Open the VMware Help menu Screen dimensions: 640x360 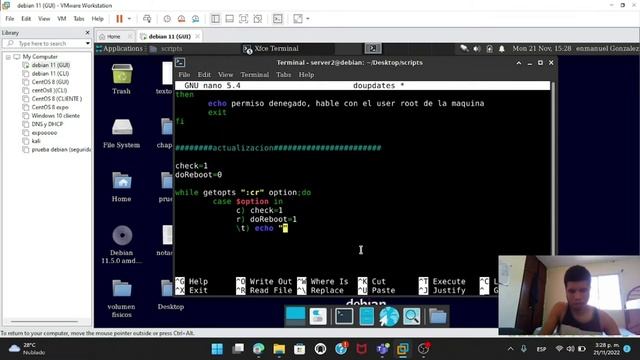[x=98, y=19]
